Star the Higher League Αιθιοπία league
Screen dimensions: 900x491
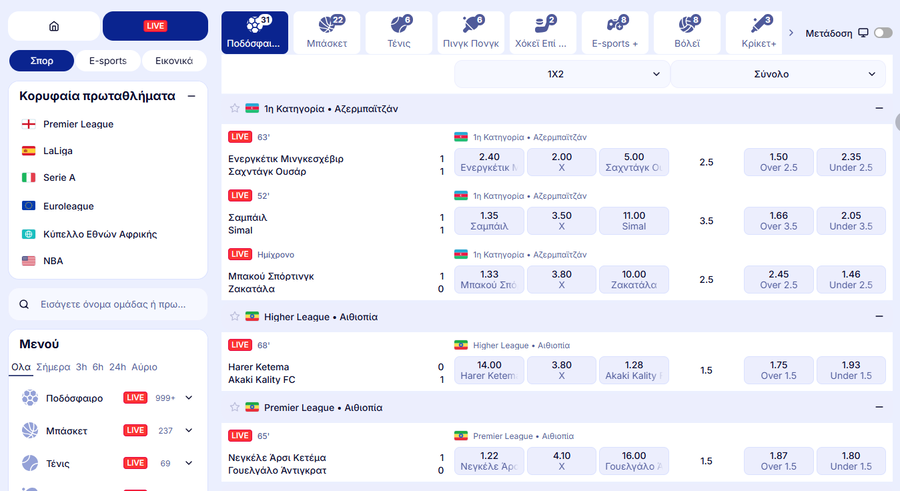pyautogui.click(x=235, y=317)
